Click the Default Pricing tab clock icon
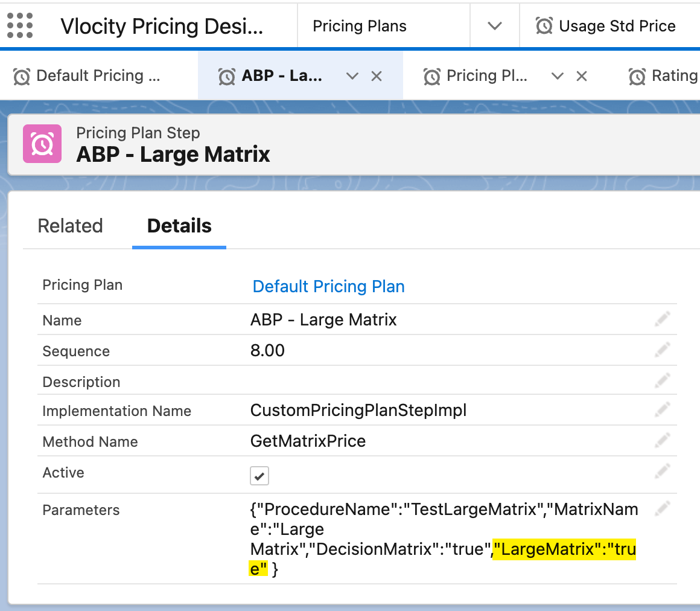This screenshot has width=700, height=611. tap(22, 76)
